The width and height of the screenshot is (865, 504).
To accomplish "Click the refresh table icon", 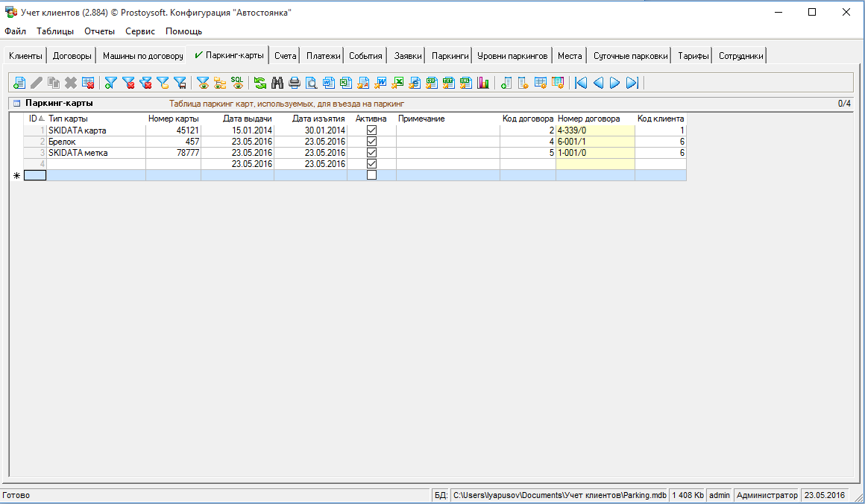I will 260,83.
